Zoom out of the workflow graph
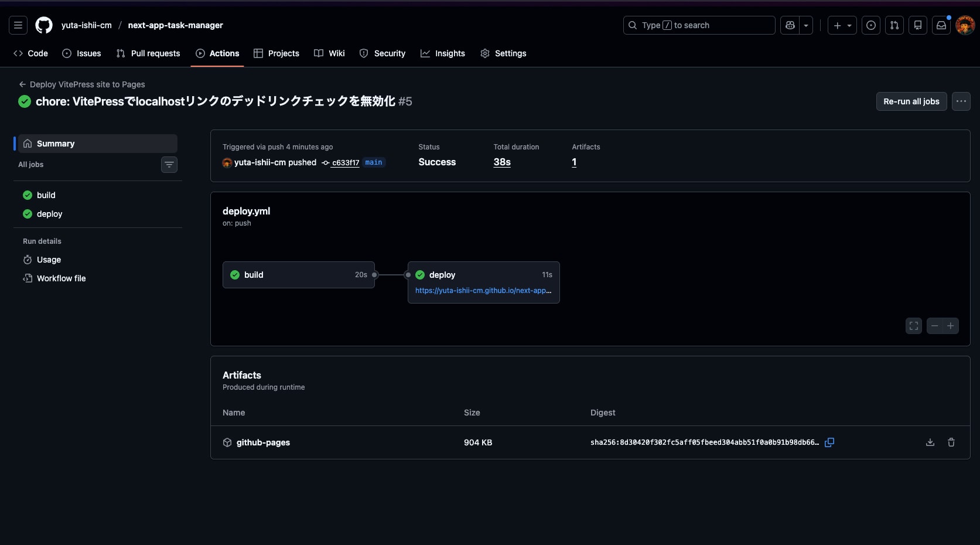This screenshot has height=545, width=980. [x=935, y=326]
